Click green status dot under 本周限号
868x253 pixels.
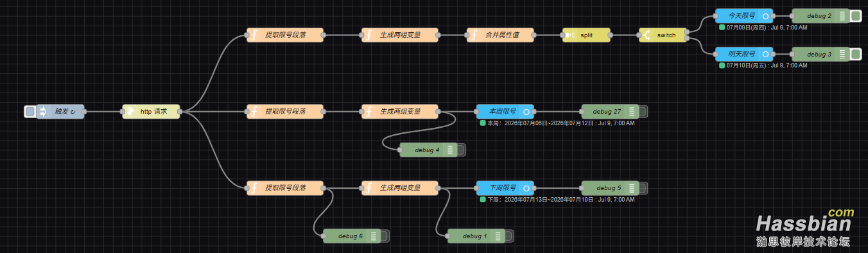483,123
